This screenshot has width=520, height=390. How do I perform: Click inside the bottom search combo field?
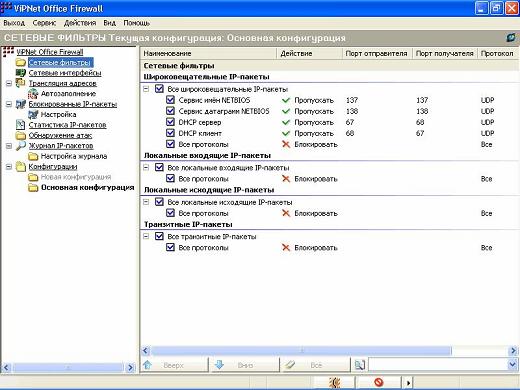(x=438, y=365)
